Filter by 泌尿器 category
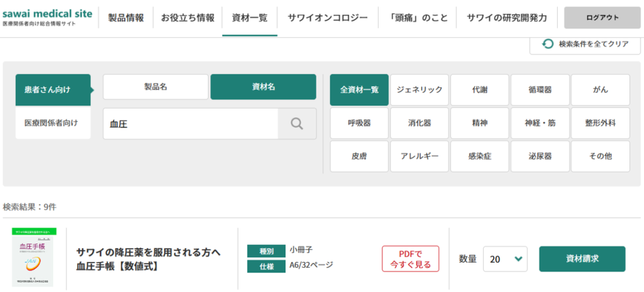 pos(540,156)
